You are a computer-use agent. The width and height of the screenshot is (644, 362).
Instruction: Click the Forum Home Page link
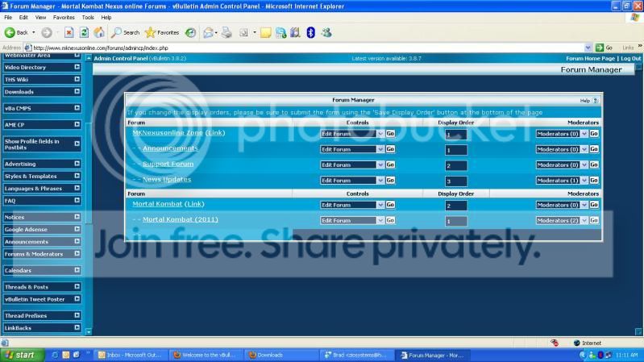point(590,58)
